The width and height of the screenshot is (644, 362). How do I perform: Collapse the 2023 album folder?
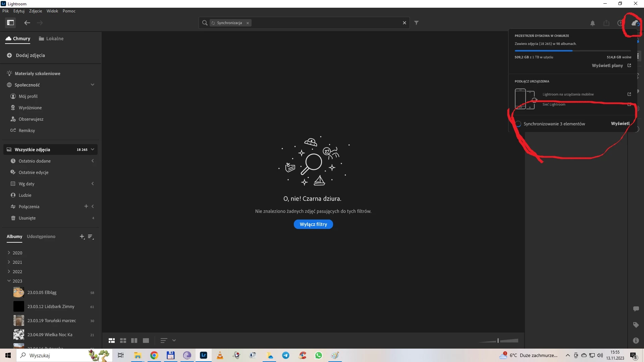pos(9,281)
